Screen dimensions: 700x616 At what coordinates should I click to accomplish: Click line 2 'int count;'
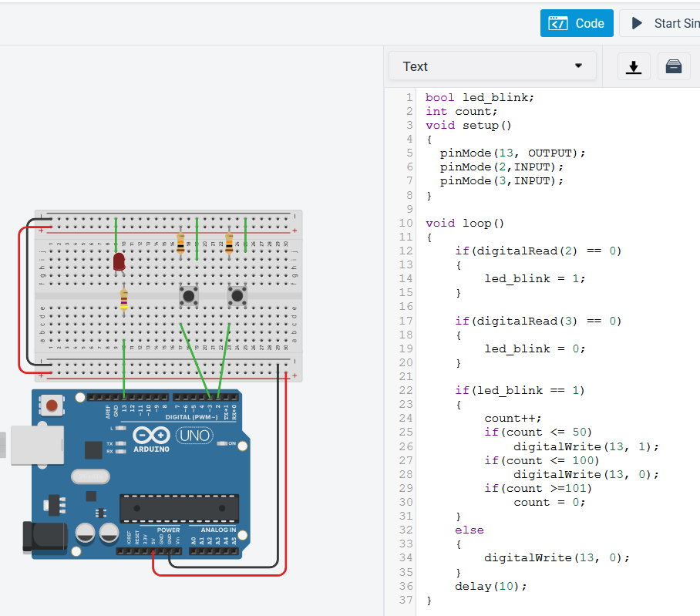click(x=461, y=111)
